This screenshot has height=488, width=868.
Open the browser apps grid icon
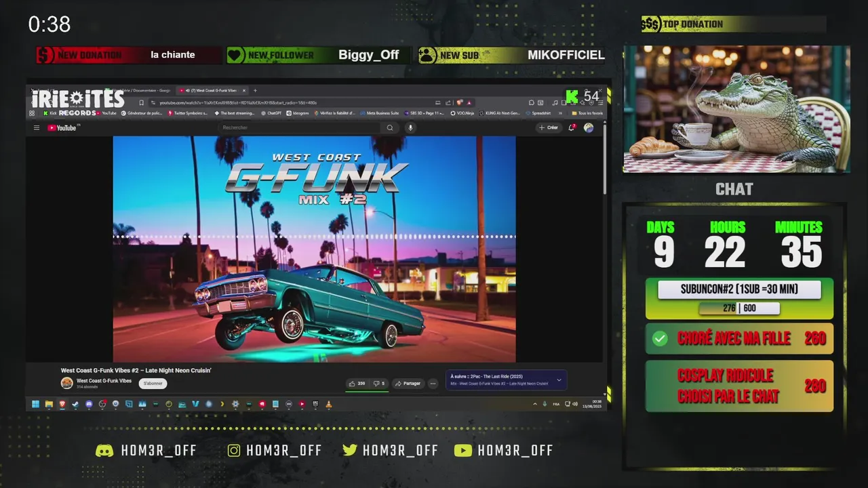pyautogui.click(x=32, y=113)
